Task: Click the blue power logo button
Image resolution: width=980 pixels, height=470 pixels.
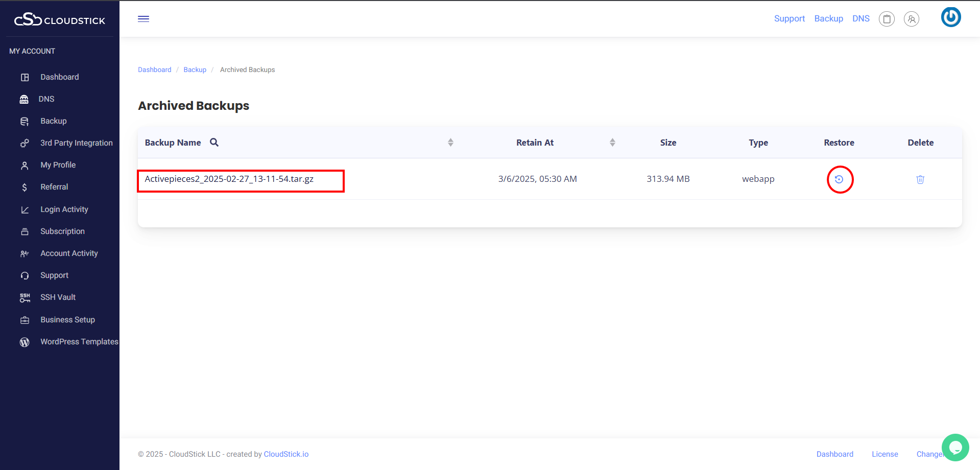Action: coord(951,17)
